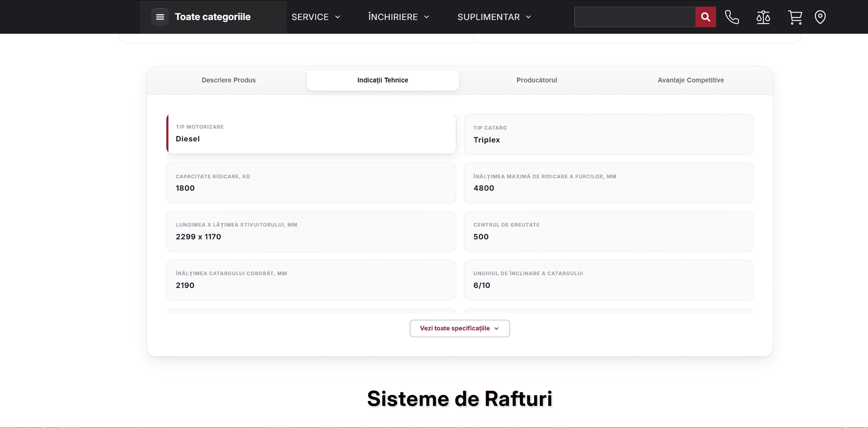Click the location pin icon

(820, 17)
